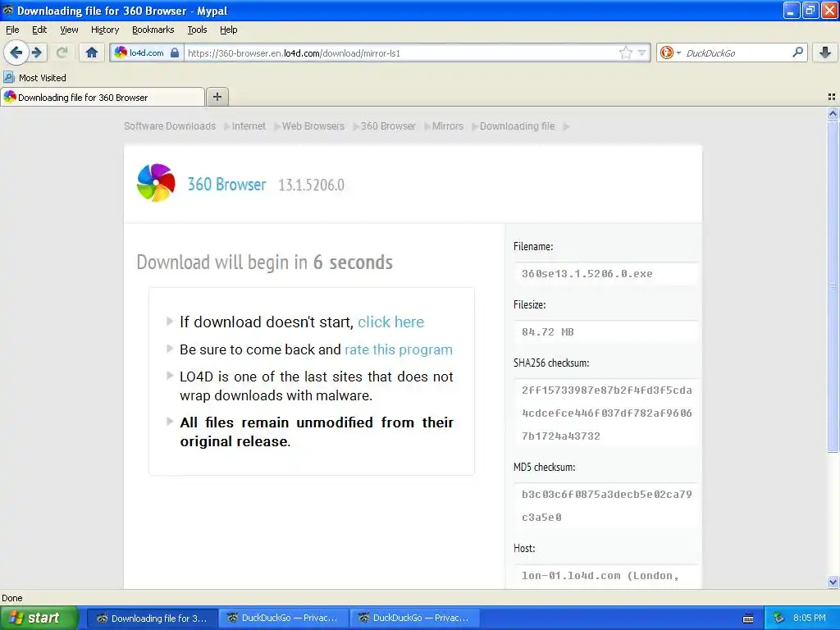840x630 pixels.
Task: Select the Downloading file for 360 Browser tab
Action: (103, 97)
